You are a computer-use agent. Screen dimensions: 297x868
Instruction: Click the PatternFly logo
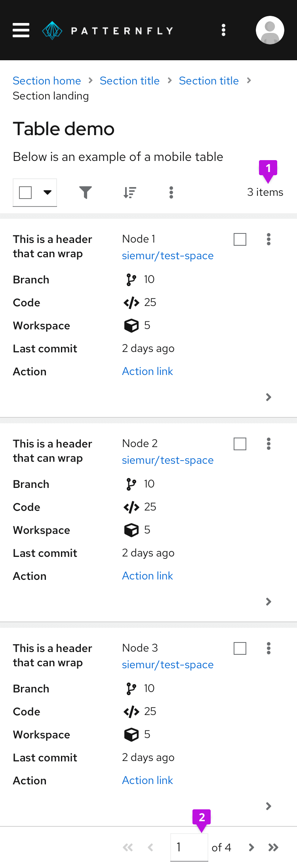pos(107,31)
